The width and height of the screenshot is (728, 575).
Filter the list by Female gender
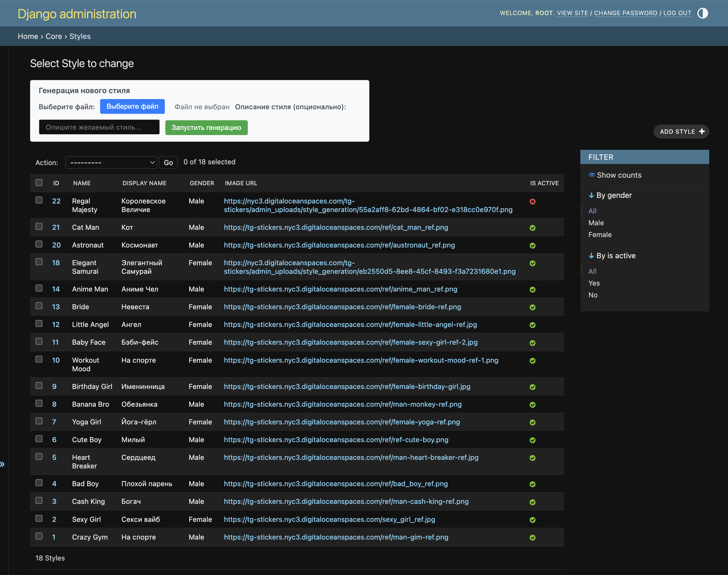(600, 235)
